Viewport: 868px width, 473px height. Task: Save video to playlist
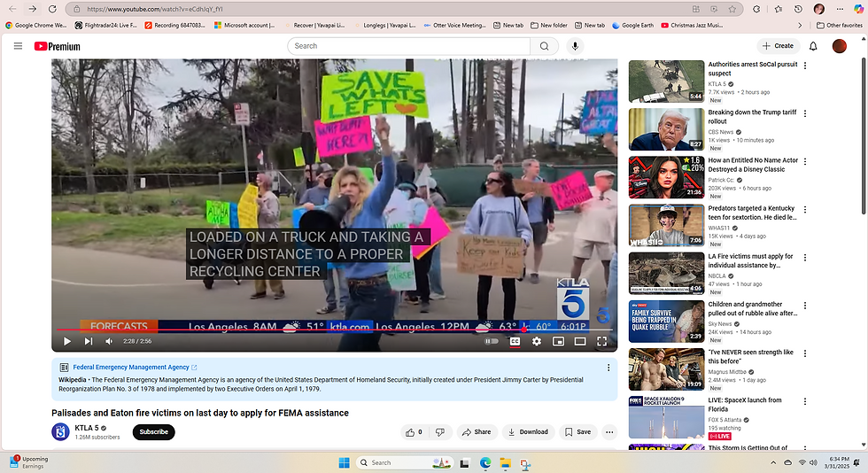click(577, 432)
